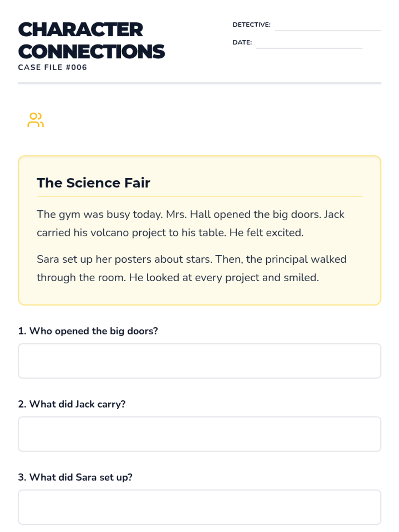Click the question 'What did Jack carry?'

pos(72,404)
